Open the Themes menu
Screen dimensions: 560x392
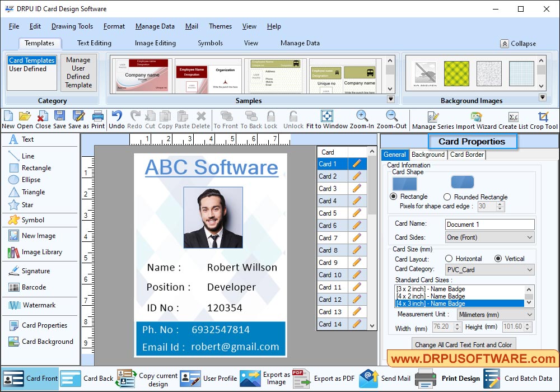click(220, 26)
